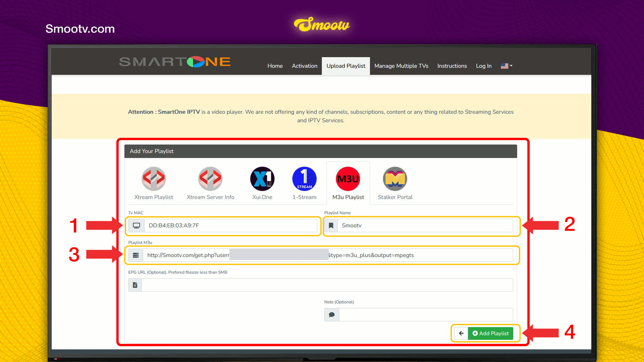This screenshot has width=644, height=362.
Task: Choose the Xtream Server Info icon
Action: (x=210, y=179)
